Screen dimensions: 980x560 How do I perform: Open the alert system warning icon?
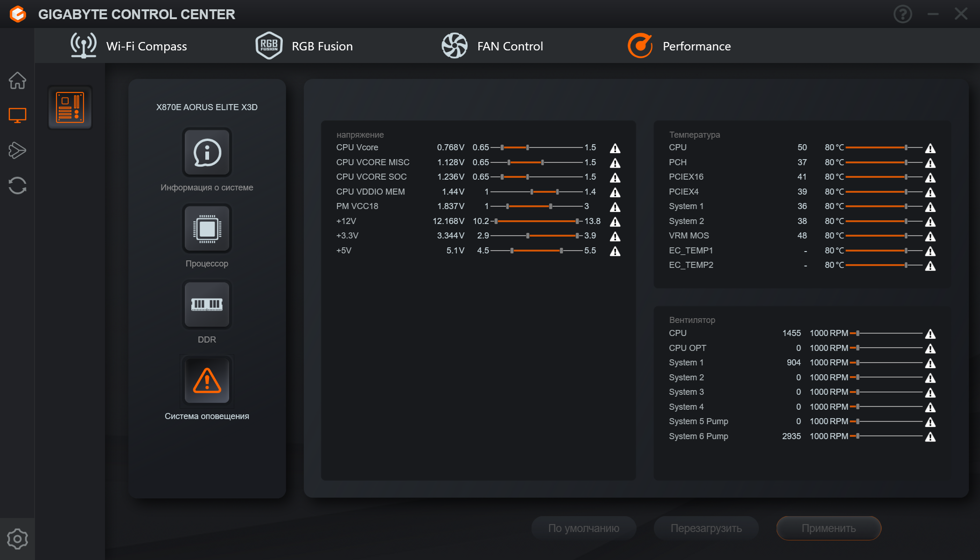(207, 381)
